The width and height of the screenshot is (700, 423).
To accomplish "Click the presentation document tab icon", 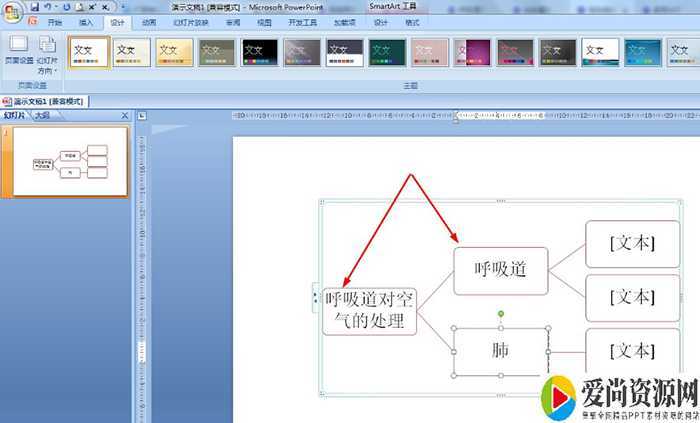I will (7, 102).
